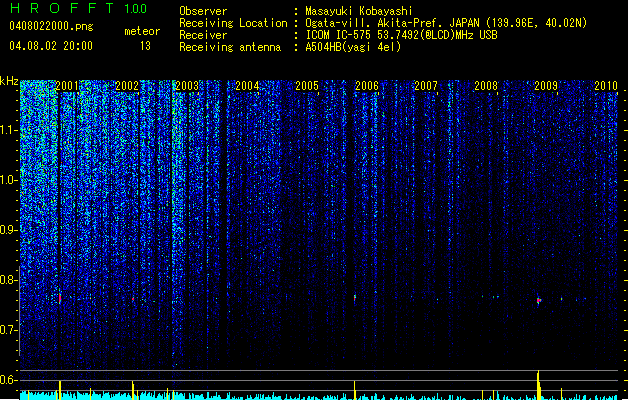Image resolution: width=629 pixels, height=400 pixels.
Task: Click the meteor label
Action: pyautogui.click(x=142, y=31)
